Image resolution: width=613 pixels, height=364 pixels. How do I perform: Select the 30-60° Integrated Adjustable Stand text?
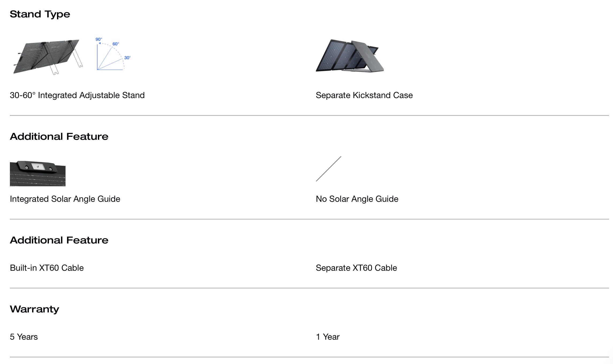pos(77,95)
